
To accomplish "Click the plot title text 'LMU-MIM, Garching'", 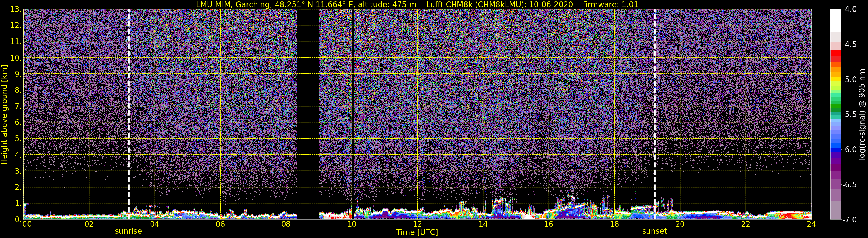I will (233, 4).
